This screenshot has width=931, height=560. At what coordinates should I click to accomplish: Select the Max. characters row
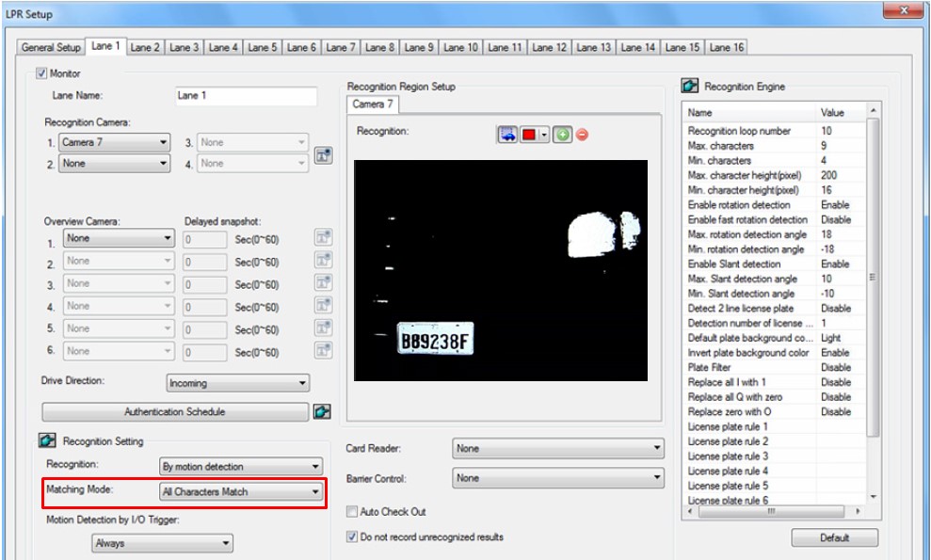(x=776, y=146)
